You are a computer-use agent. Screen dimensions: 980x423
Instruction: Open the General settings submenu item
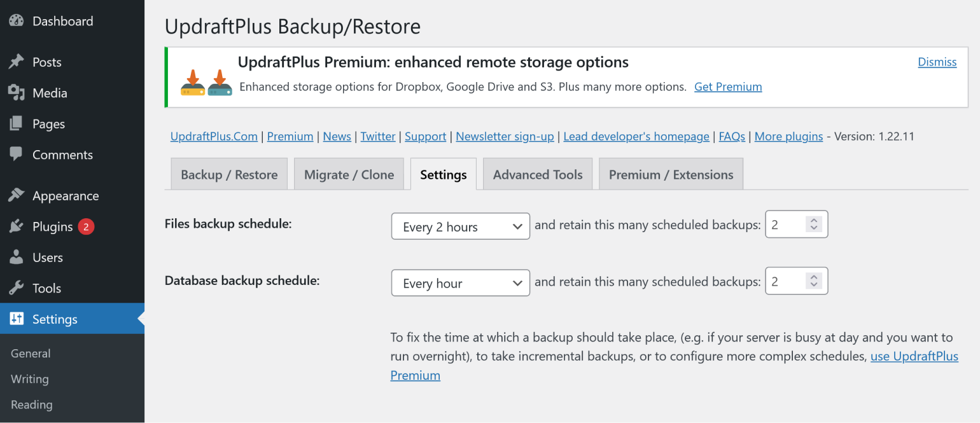[x=31, y=353]
